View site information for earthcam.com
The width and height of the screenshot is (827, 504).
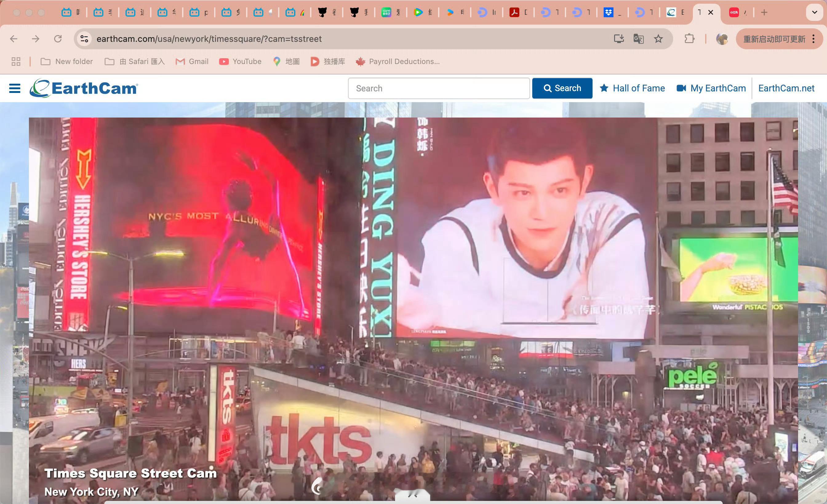(84, 39)
